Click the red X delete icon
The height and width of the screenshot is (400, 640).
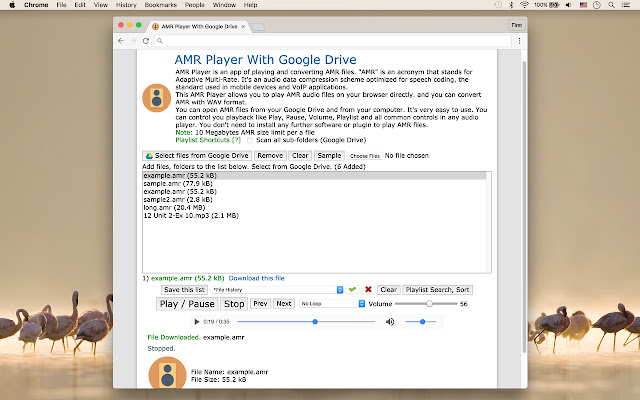pyautogui.click(x=368, y=289)
